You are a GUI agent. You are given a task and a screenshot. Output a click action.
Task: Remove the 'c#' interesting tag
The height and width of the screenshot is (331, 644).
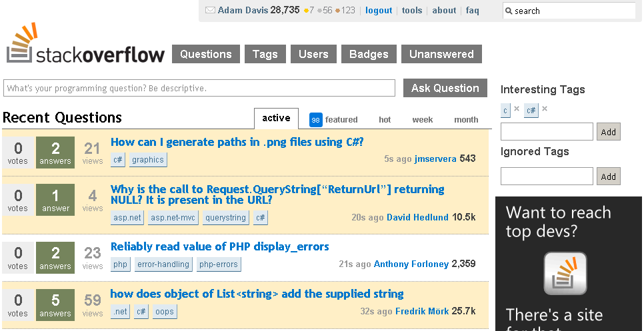click(x=545, y=109)
